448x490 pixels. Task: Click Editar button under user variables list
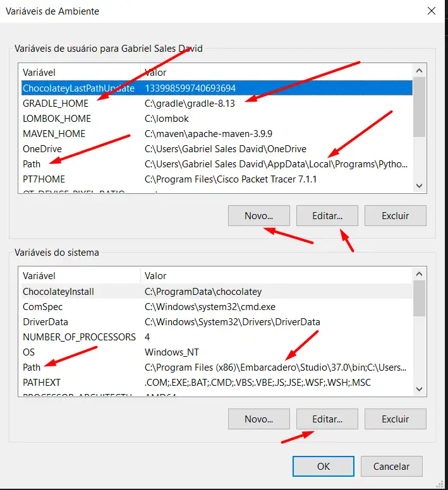(327, 215)
